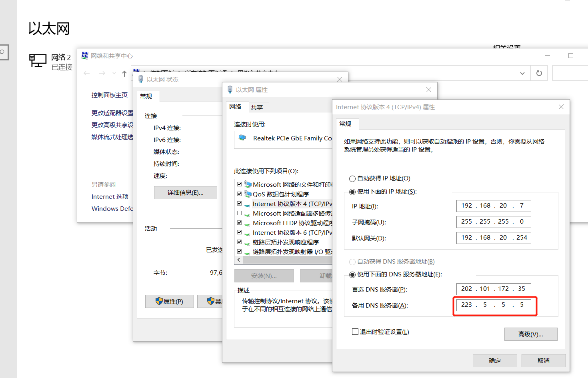Viewport: 588px width, 378px height.
Task: Click the Realtek PCIe GbE adapter icon
Action: coord(242,138)
